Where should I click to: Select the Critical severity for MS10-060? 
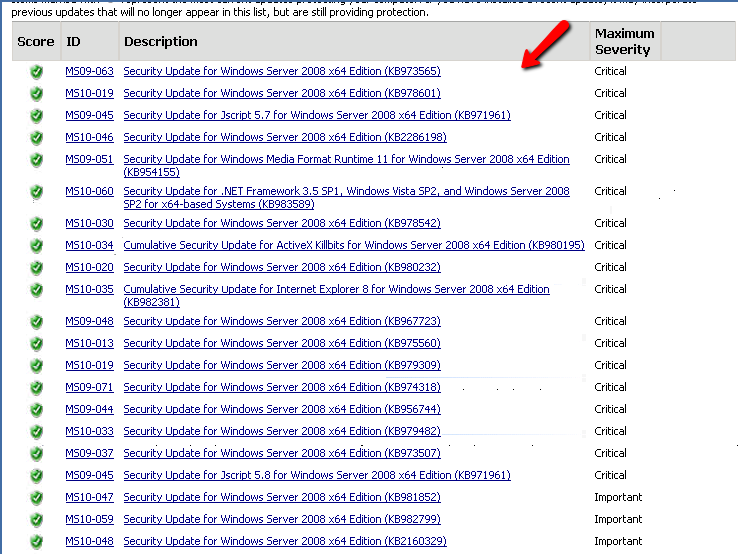[x=610, y=191]
